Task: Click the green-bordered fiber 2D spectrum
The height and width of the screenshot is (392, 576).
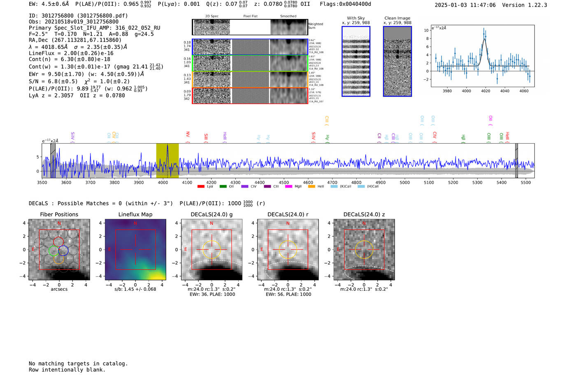Action: pyautogui.click(x=211, y=63)
